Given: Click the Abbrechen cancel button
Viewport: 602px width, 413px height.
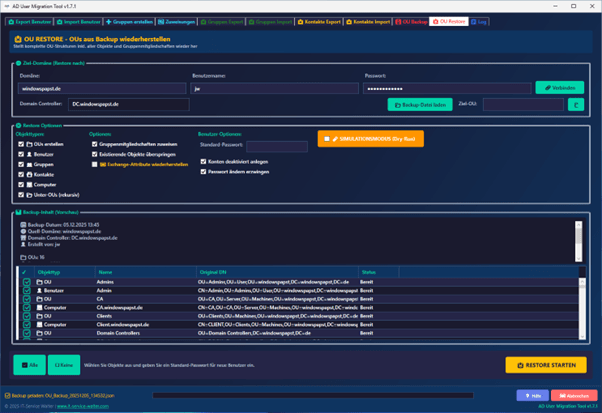Looking at the screenshot, I should click(574, 395).
